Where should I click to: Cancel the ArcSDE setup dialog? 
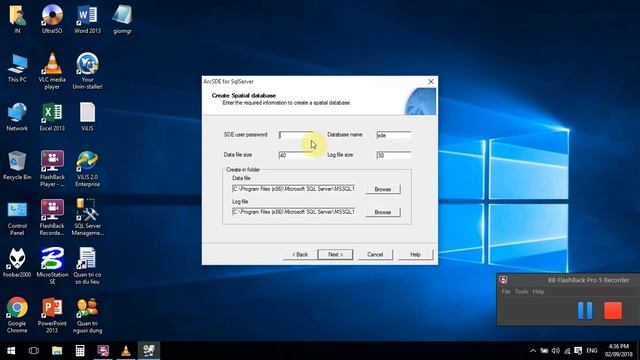point(375,254)
